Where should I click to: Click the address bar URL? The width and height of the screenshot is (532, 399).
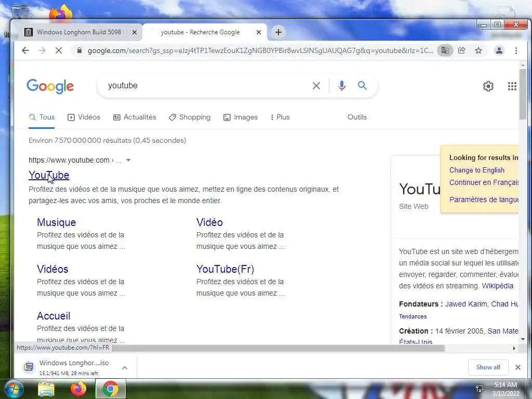[260, 50]
